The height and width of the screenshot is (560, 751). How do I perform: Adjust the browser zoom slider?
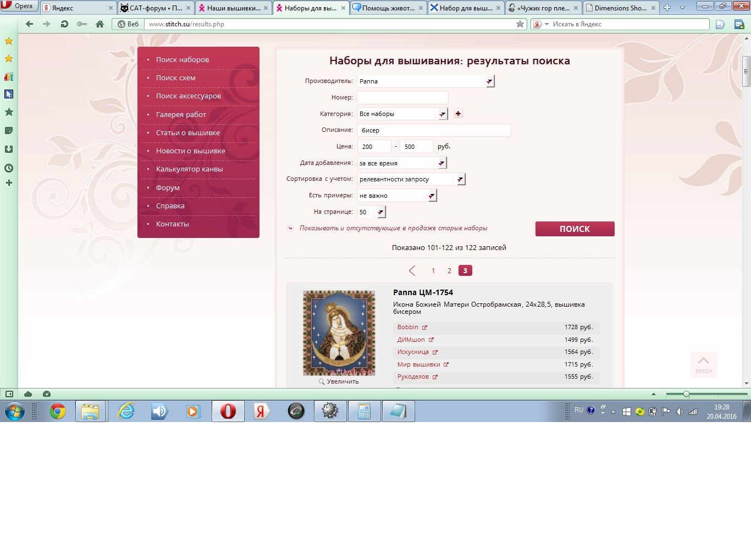pyautogui.click(x=686, y=394)
